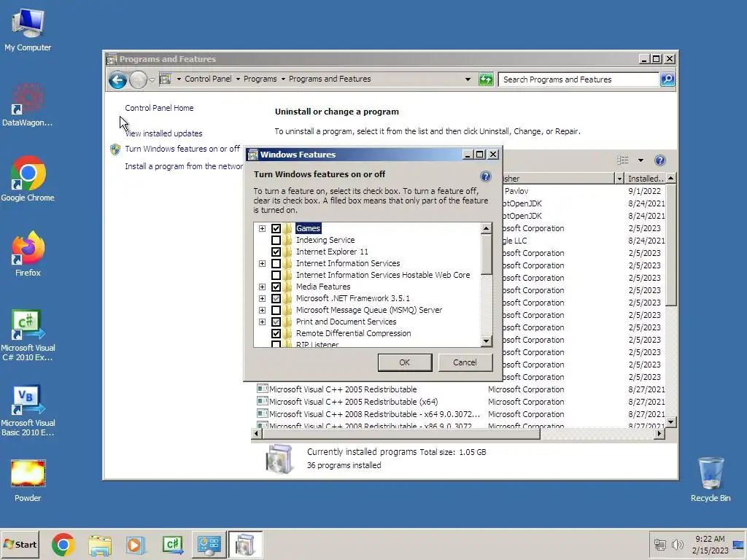
Task: Open help in Windows Features dialog
Action: click(x=485, y=176)
